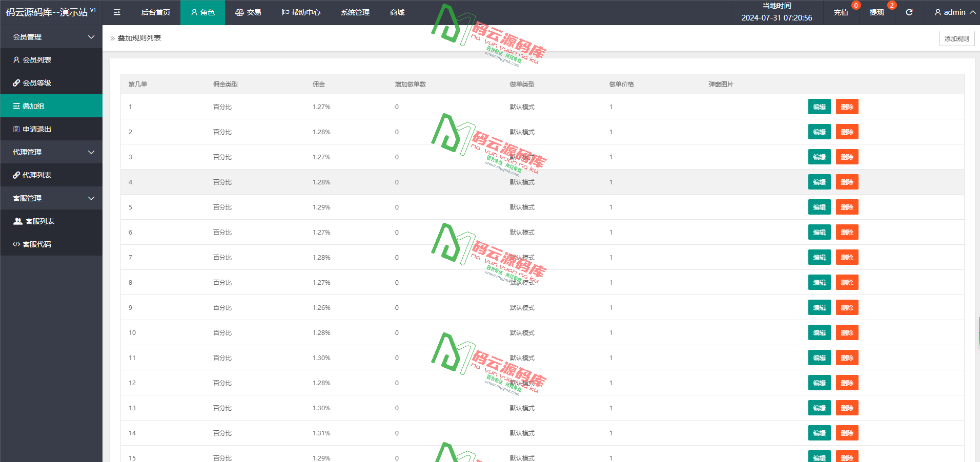Collapse the 会员管理 sidebar group
This screenshot has height=462, width=980.
51,37
